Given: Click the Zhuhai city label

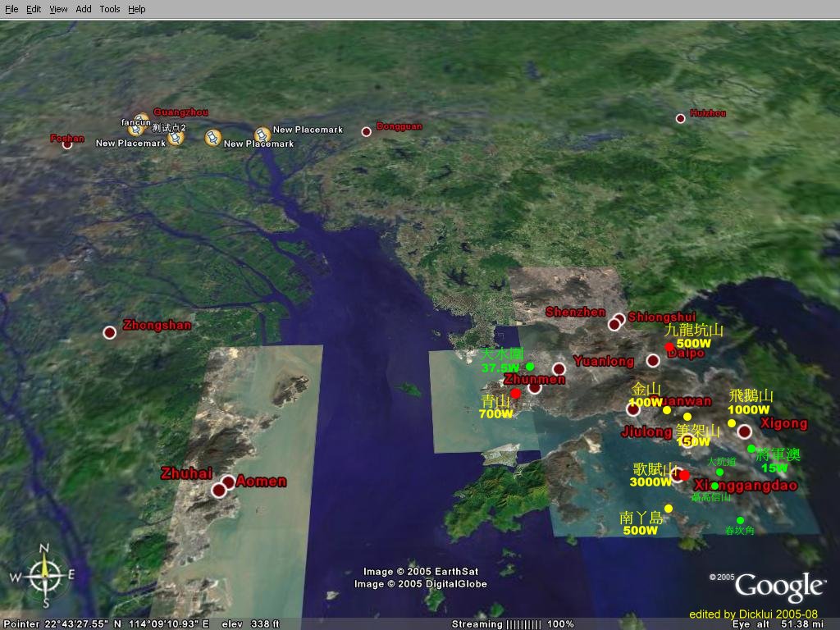Looking at the screenshot, I should tap(186, 473).
